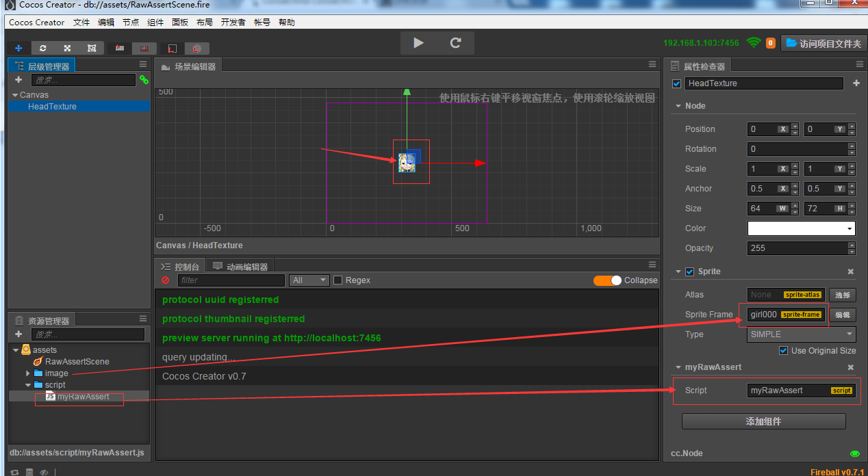Enable the Regex filter checkbox
This screenshot has height=476, width=868.
click(x=337, y=280)
